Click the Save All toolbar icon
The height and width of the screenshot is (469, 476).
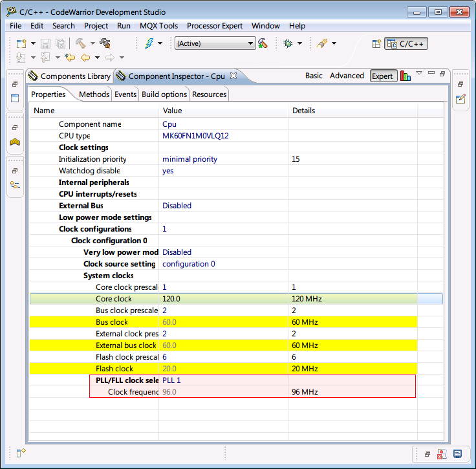[x=61, y=43]
